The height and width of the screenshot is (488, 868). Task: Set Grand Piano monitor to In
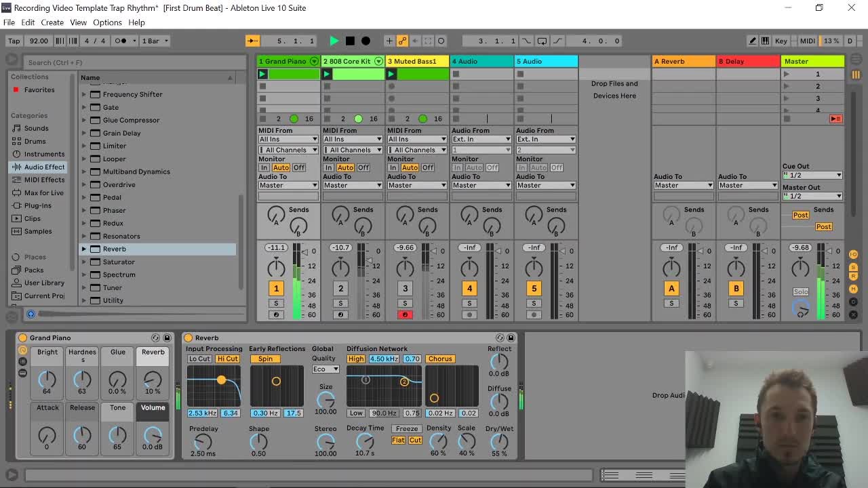(x=264, y=167)
